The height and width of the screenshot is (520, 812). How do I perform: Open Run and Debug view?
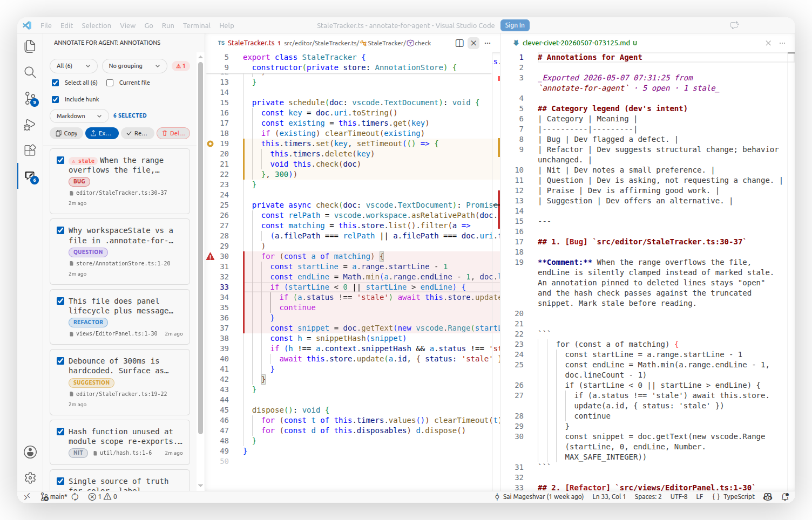tap(30, 125)
